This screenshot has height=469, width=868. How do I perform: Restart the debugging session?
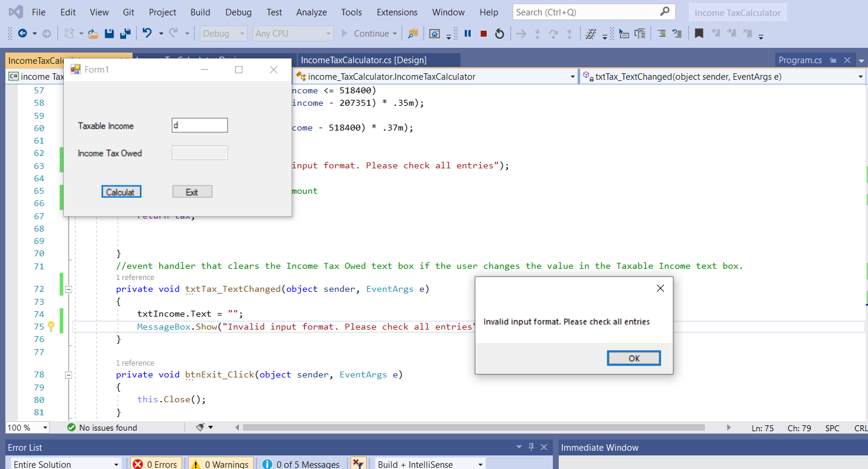click(500, 34)
